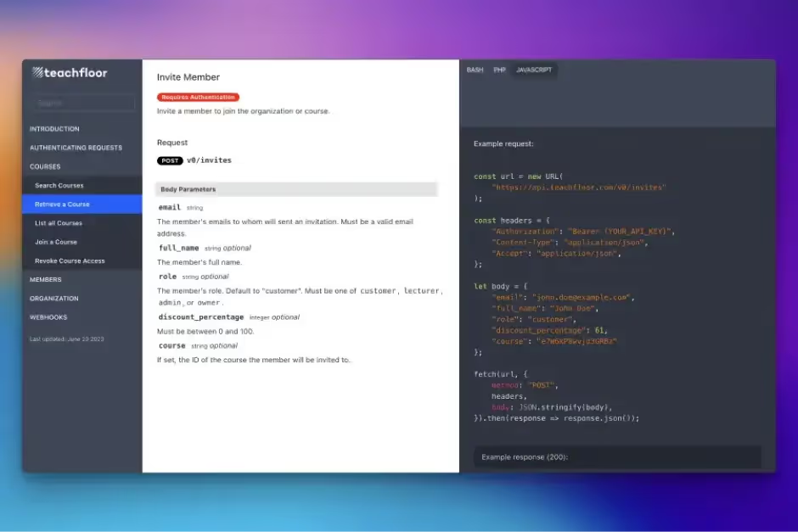Expand the Webhooks section

click(x=48, y=317)
